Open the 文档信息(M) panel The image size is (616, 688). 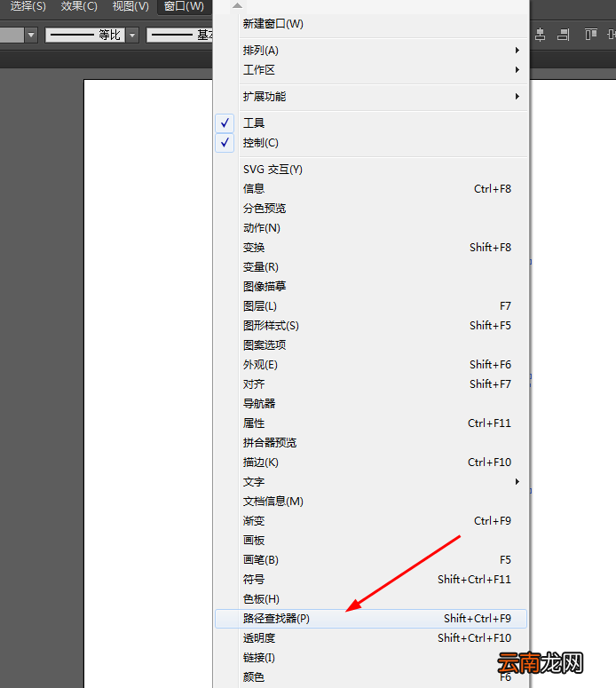pos(371,501)
